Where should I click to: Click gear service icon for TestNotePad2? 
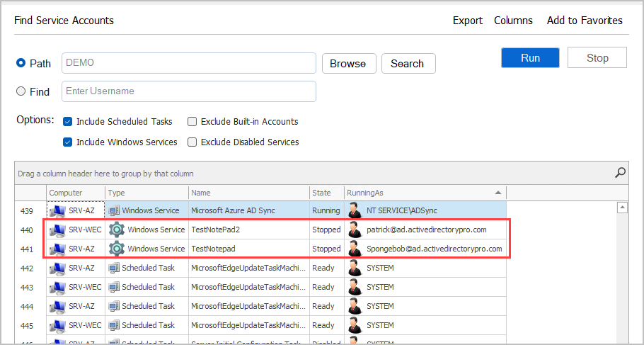[117, 230]
